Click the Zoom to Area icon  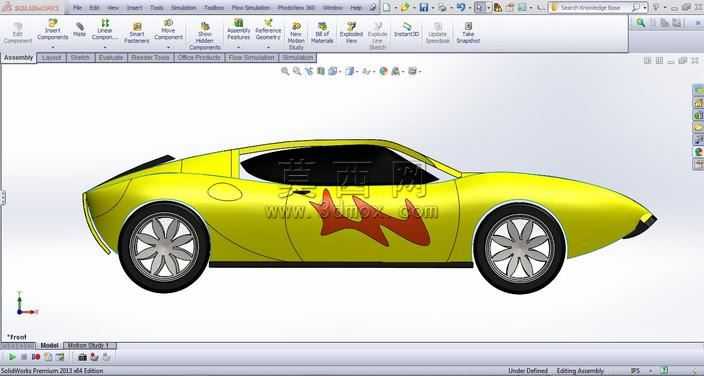click(297, 71)
